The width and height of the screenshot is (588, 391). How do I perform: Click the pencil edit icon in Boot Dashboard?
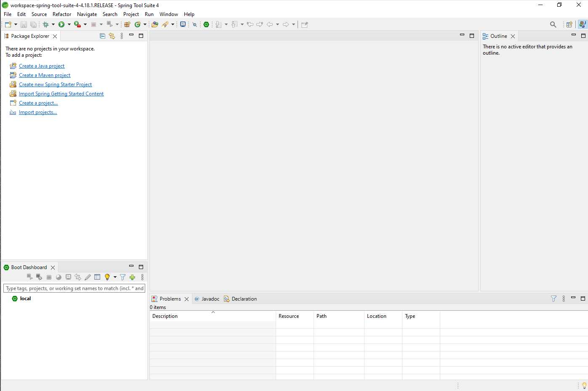tap(88, 277)
